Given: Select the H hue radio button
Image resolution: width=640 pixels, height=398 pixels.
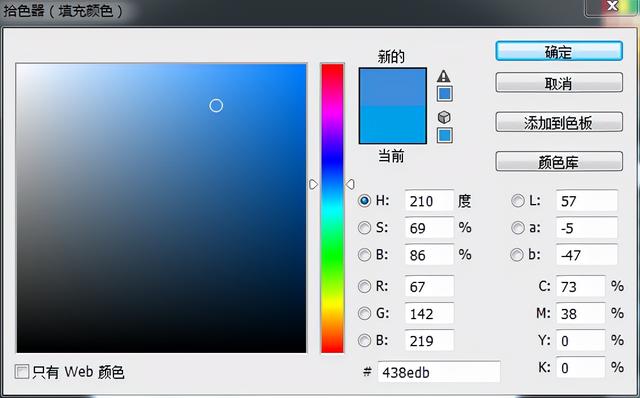Looking at the screenshot, I should (364, 201).
